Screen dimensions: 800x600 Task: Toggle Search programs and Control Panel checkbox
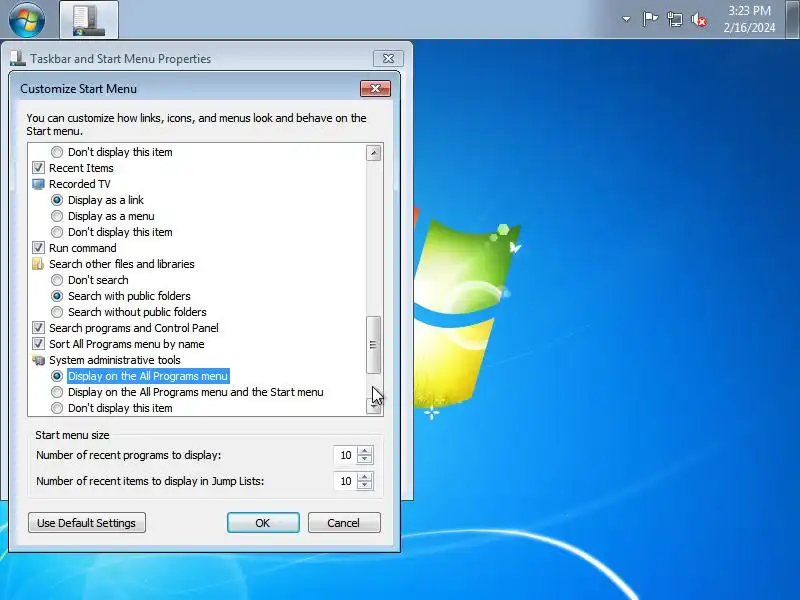38,328
